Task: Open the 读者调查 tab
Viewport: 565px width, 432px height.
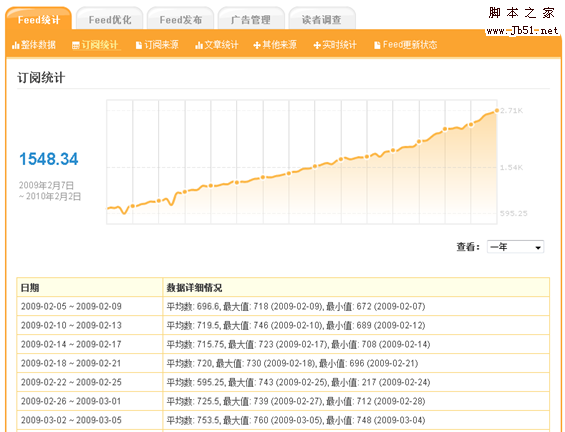Action: tap(322, 19)
